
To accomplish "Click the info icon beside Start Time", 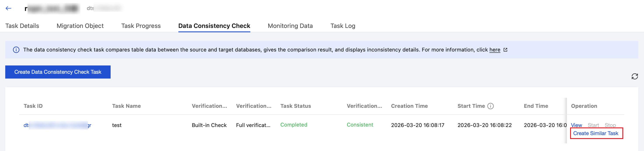I will (x=491, y=106).
